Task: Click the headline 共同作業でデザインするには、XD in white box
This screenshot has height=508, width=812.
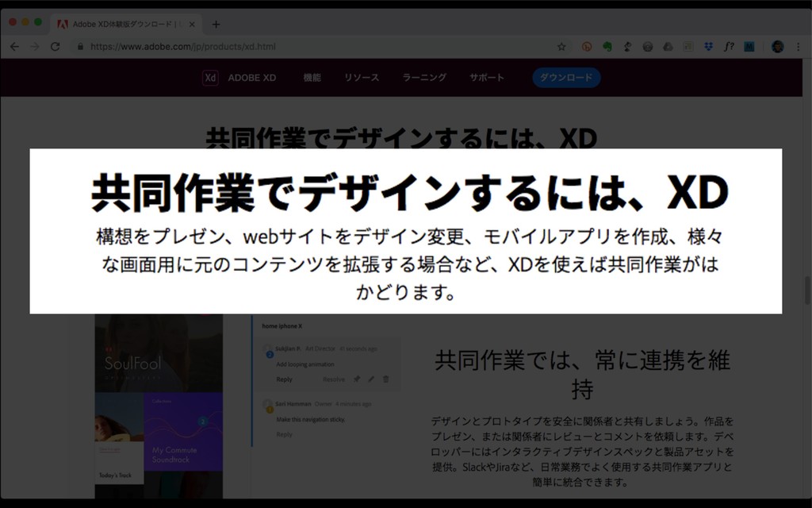Action: 410,193
